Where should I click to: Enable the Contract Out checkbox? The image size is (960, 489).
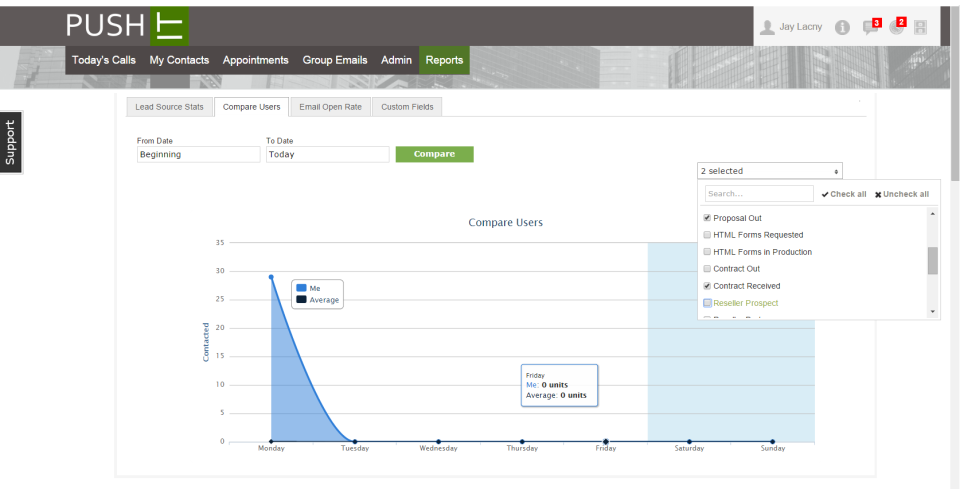(707, 269)
